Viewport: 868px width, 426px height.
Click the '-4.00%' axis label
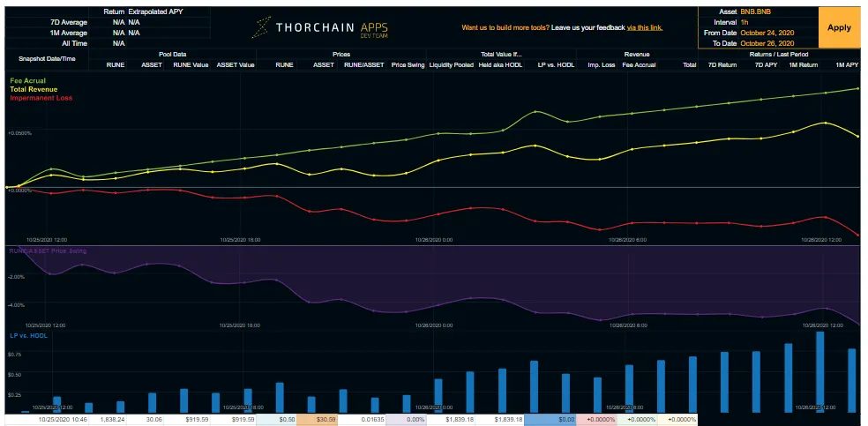click(17, 305)
